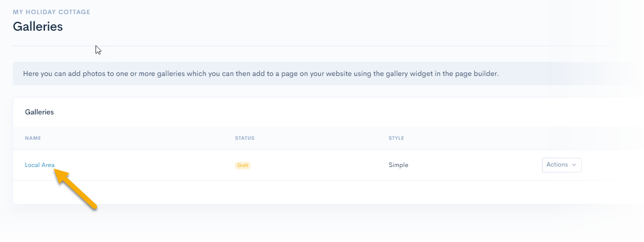Image resolution: width=644 pixels, height=242 pixels.
Task: Click the word 'Actions' on the button
Action: click(557, 165)
